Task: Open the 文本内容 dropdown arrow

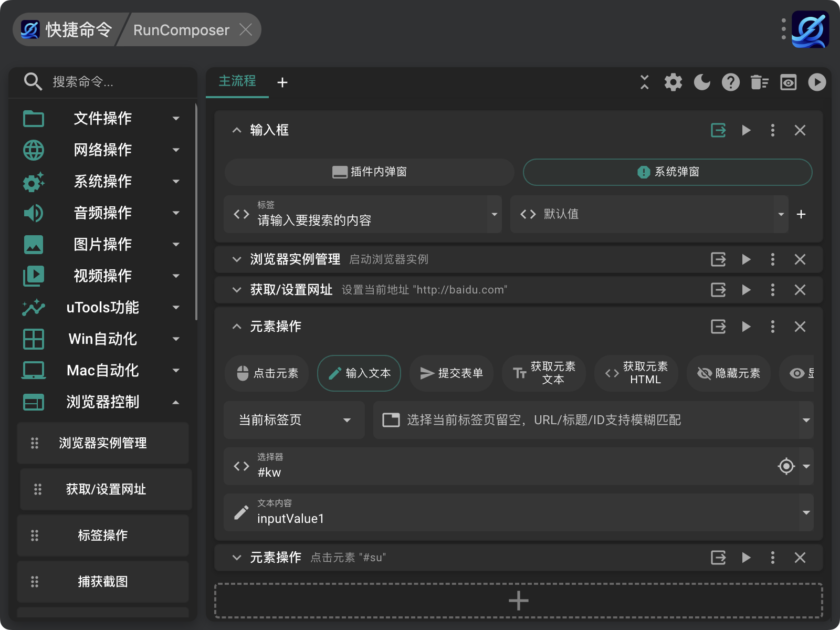Action: 806,512
